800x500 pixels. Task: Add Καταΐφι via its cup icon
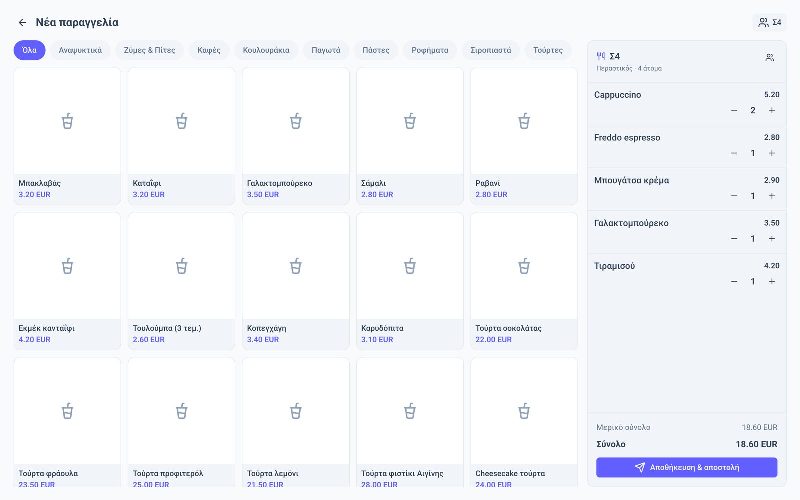point(182,121)
